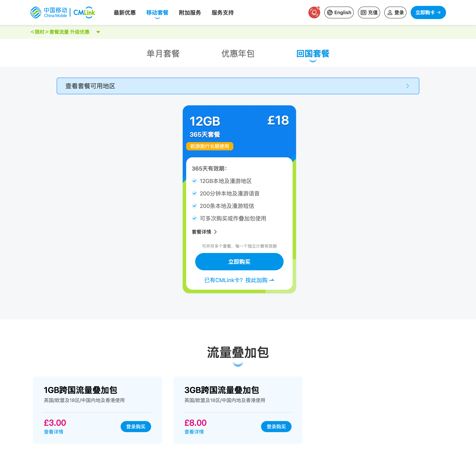Click checkmark beside 200分钟本地及漫游语音
Viewport: 476px width, 468px height.
click(x=194, y=193)
